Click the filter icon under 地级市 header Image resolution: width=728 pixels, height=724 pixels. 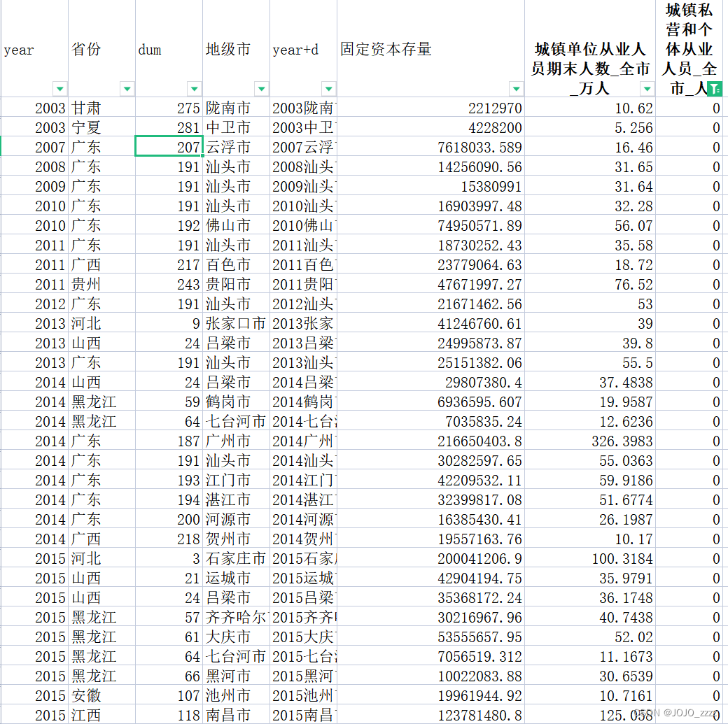pos(261,89)
